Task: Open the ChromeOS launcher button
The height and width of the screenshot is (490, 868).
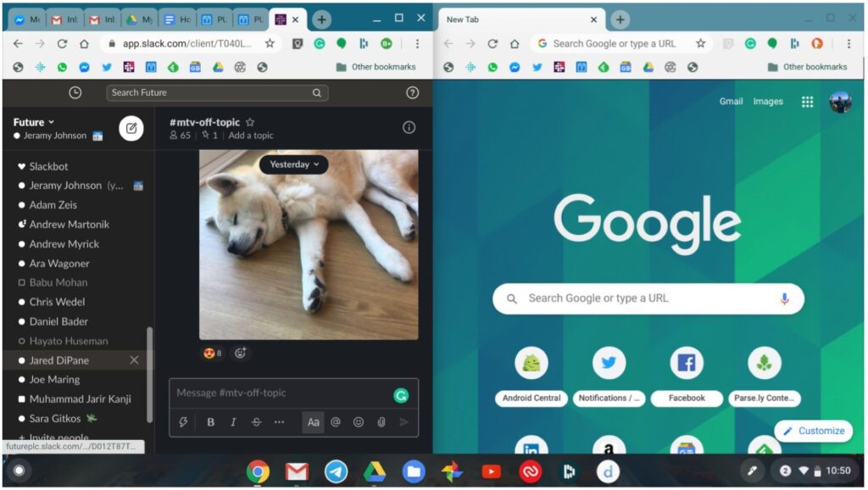Action: click(x=19, y=471)
